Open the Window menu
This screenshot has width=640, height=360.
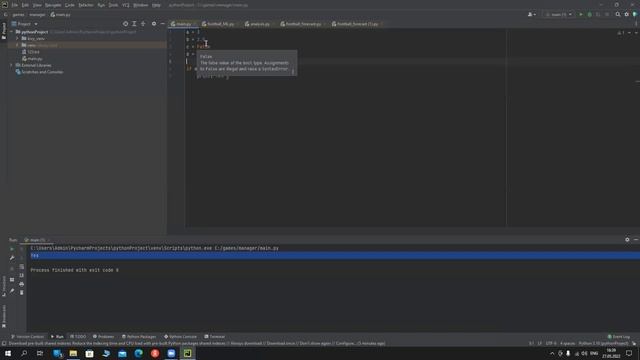(141, 5)
